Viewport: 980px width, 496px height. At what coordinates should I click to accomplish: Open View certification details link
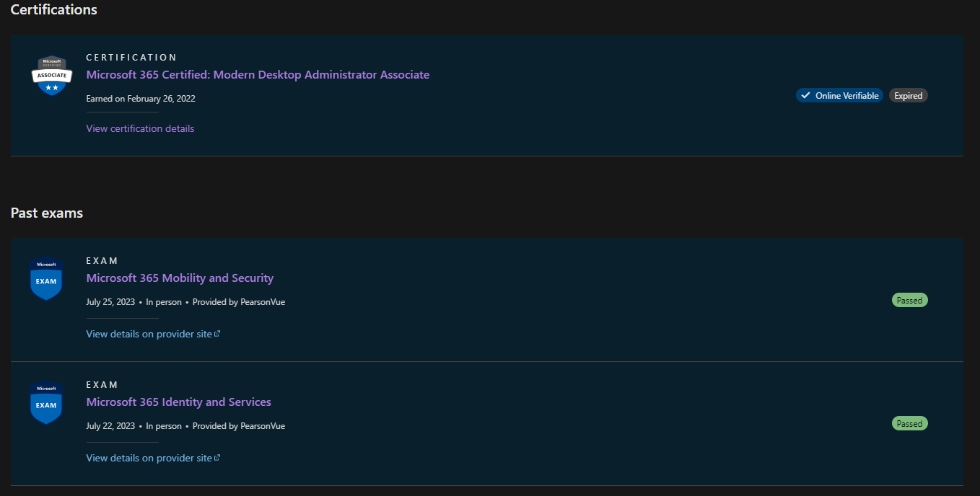(x=140, y=128)
